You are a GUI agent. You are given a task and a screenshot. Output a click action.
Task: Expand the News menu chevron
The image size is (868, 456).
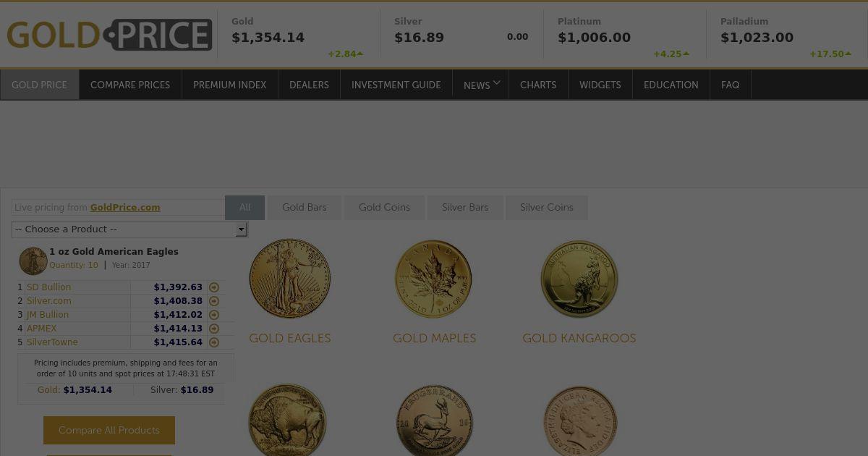click(496, 83)
